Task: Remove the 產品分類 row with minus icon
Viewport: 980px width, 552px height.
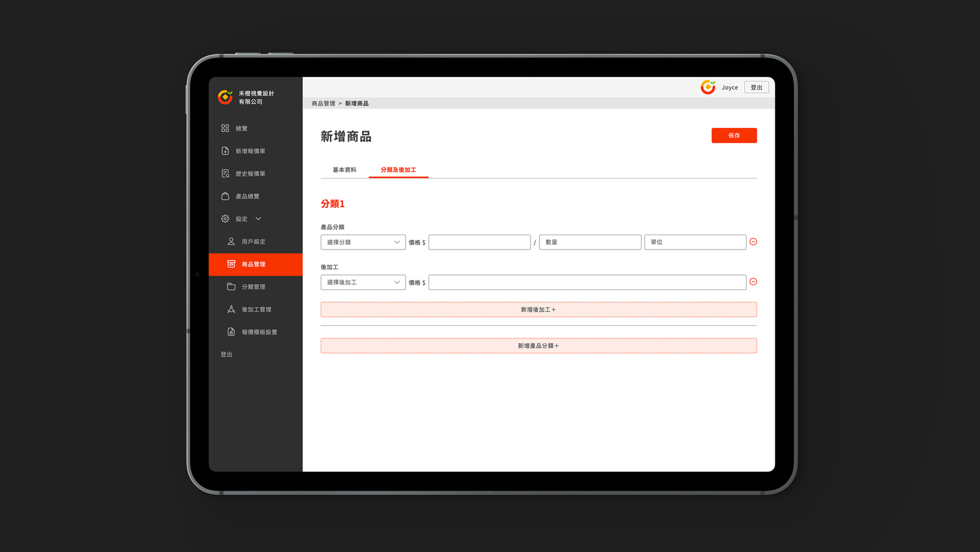Action: tap(753, 242)
